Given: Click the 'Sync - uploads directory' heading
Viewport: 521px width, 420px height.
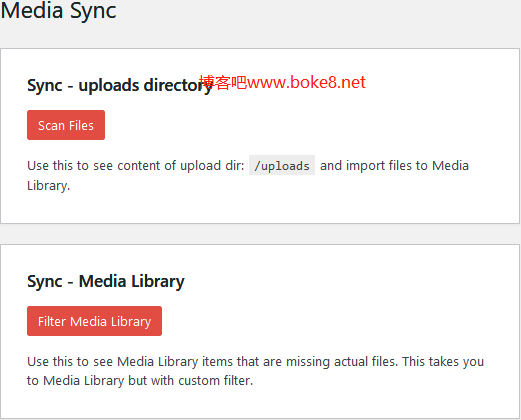Looking at the screenshot, I should (120, 86).
